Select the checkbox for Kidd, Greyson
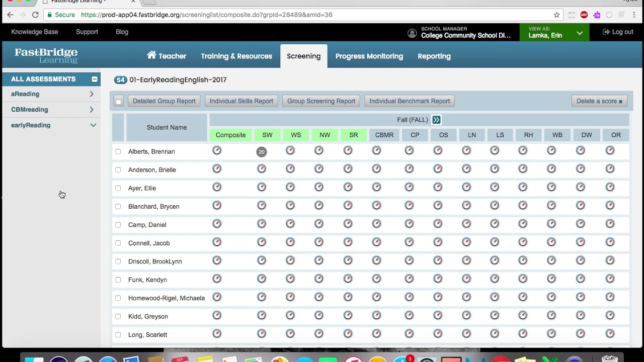Viewport: 644px width, 362px height. (118, 317)
